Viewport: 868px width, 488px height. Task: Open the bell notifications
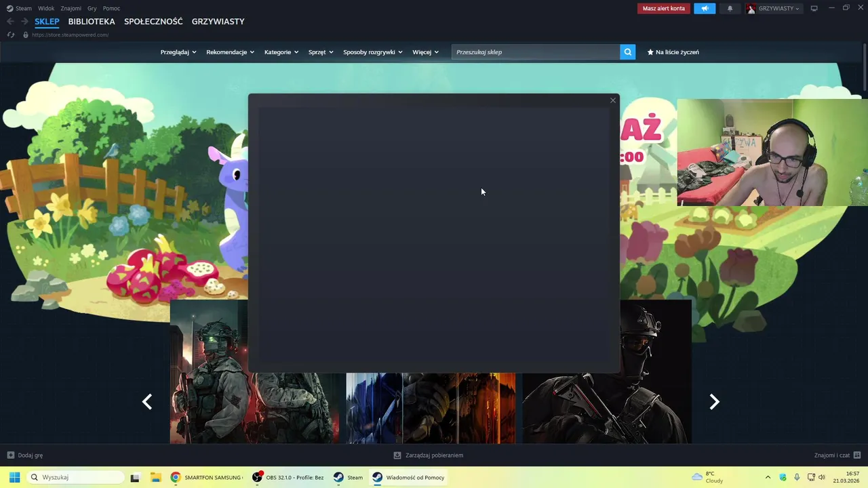pyautogui.click(x=730, y=8)
